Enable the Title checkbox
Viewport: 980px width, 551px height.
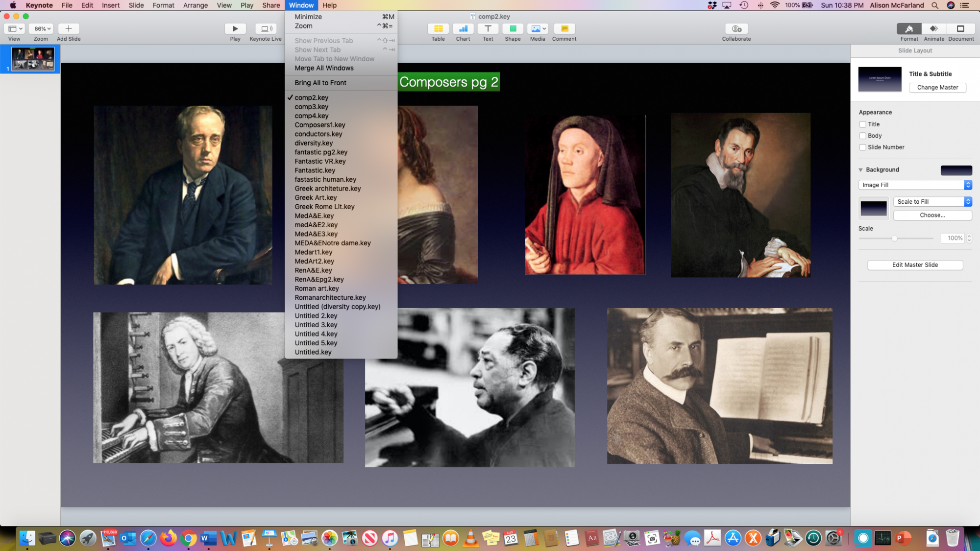pos(862,124)
